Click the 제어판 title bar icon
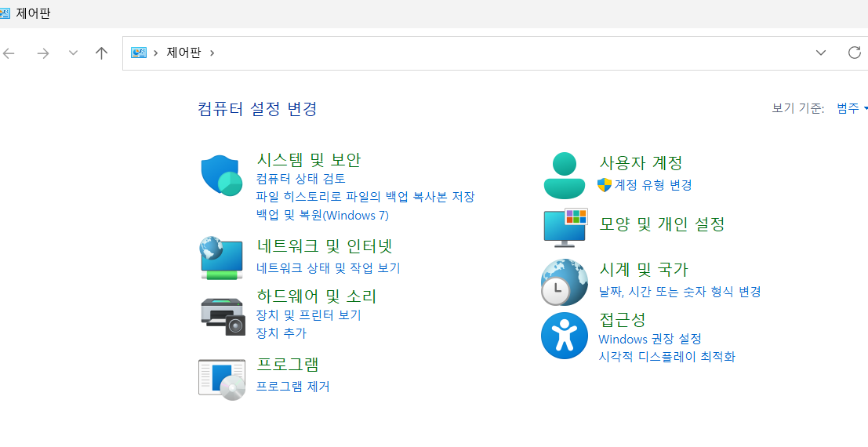 coord(5,13)
